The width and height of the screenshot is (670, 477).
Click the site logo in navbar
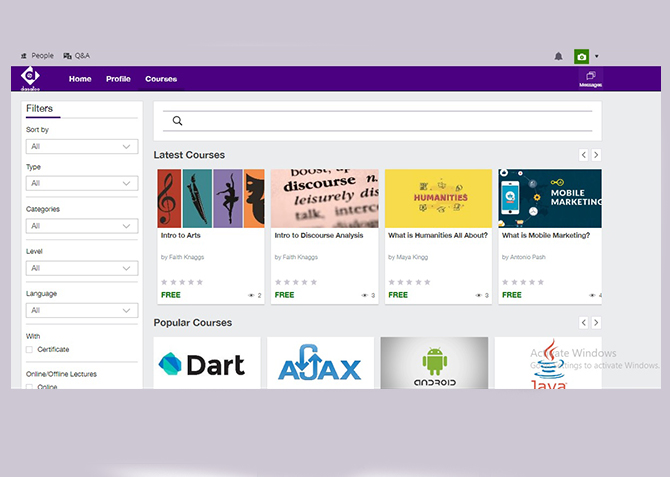(x=31, y=78)
